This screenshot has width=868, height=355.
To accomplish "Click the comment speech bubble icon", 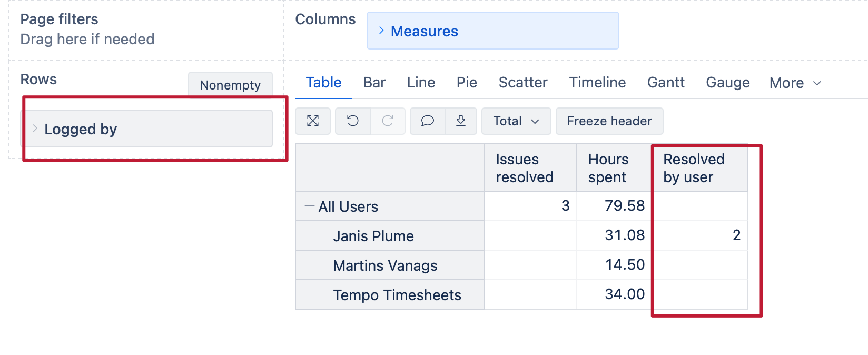I will point(427,121).
